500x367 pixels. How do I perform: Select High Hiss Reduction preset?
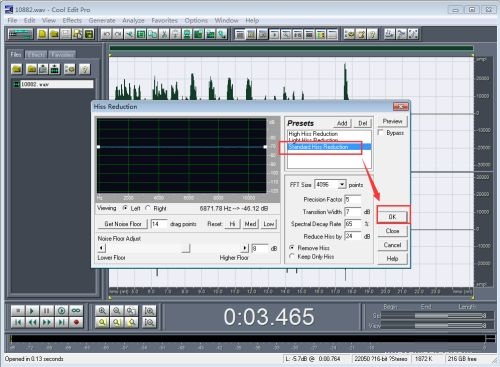pyautogui.click(x=313, y=133)
